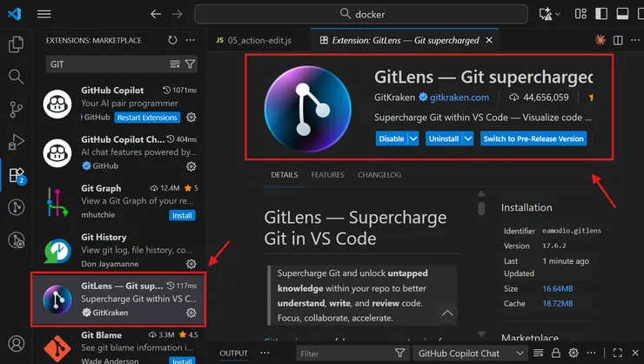Viewport: 644px width, 364px height.
Task: Open the CHANGELOG tab
Action: click(x=379, y=175)
